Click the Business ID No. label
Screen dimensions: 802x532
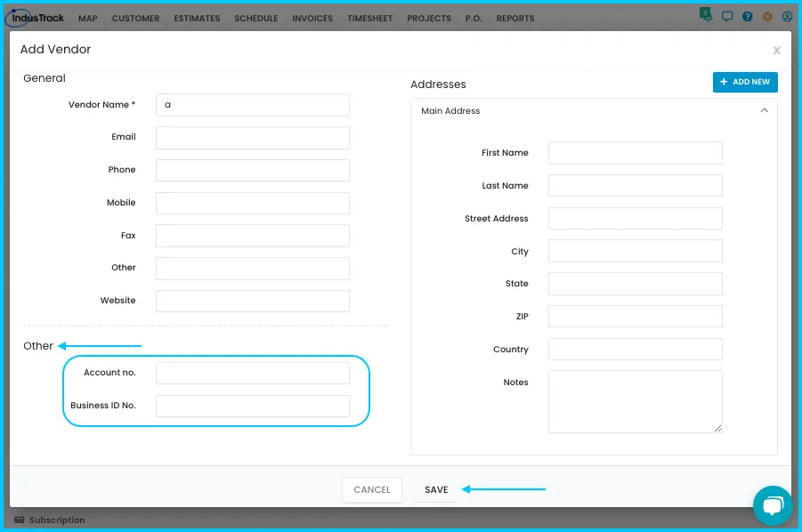(x=102, y=406)
